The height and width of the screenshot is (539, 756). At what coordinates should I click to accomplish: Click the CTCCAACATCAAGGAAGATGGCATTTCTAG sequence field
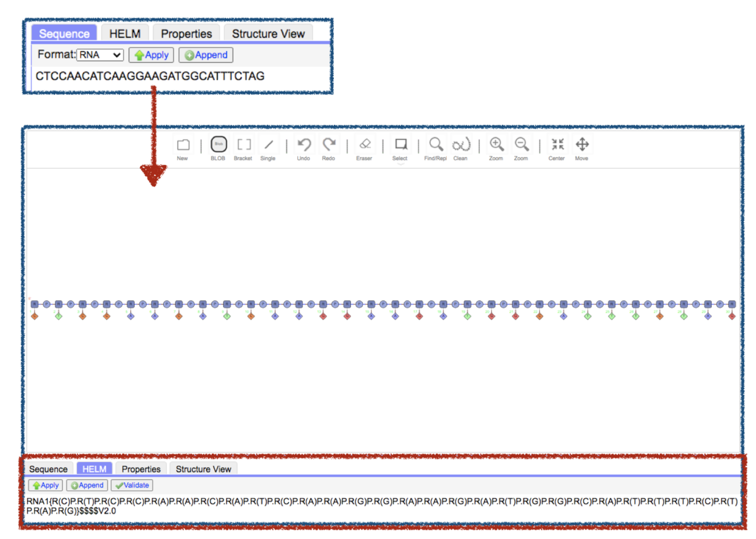click(x=150, y=77)
